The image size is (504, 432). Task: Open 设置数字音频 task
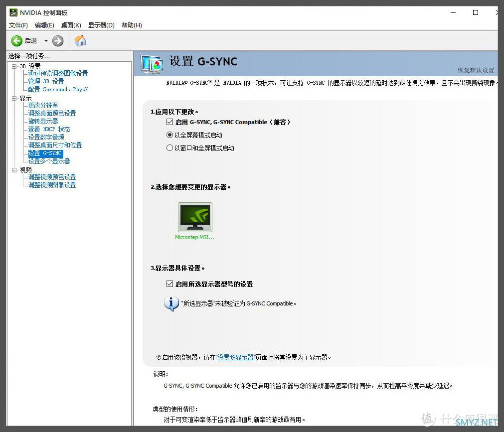[46, 137]
